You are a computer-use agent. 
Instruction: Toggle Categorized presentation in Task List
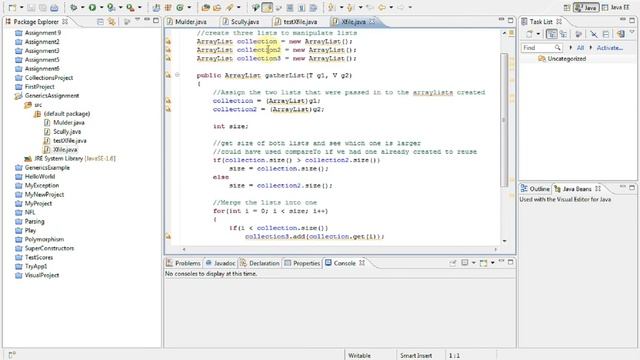pyautogui.click(x=551, y=34)
